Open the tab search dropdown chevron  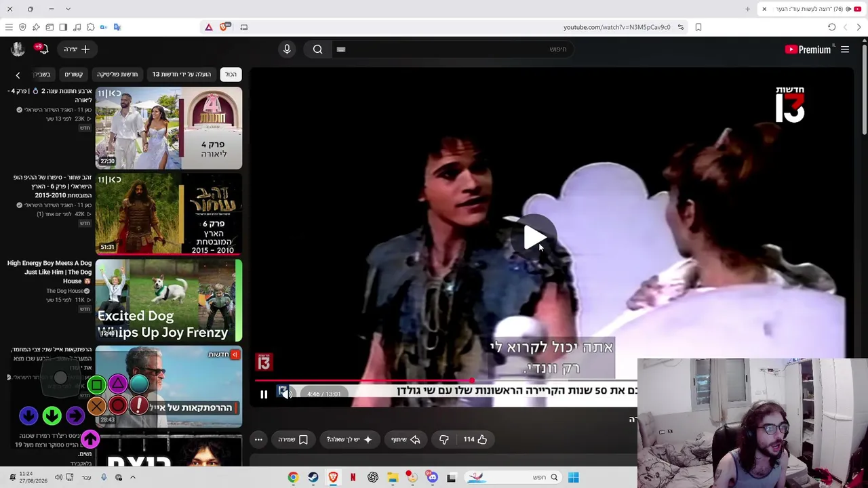click(68, 9)
